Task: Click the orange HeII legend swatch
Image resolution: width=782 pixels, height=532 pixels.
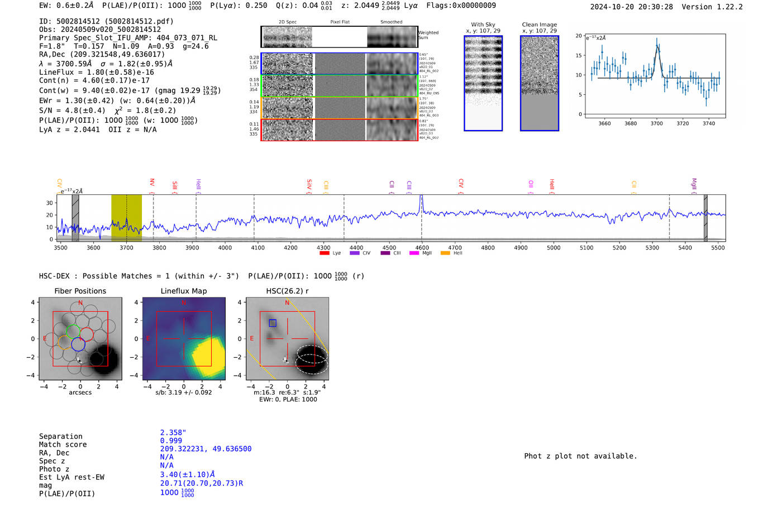Action: pyautogui.click(x=445, y=253)
